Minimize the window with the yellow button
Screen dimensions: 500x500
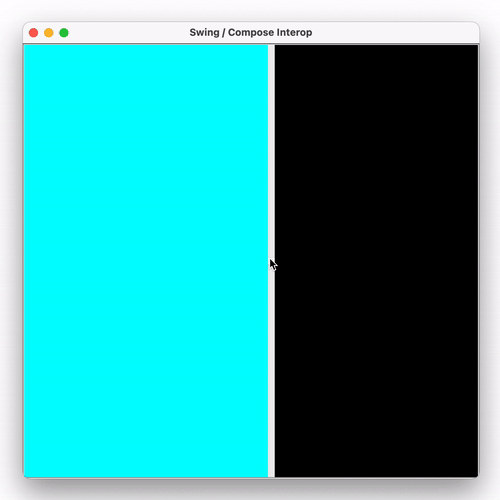click(49, 33)
